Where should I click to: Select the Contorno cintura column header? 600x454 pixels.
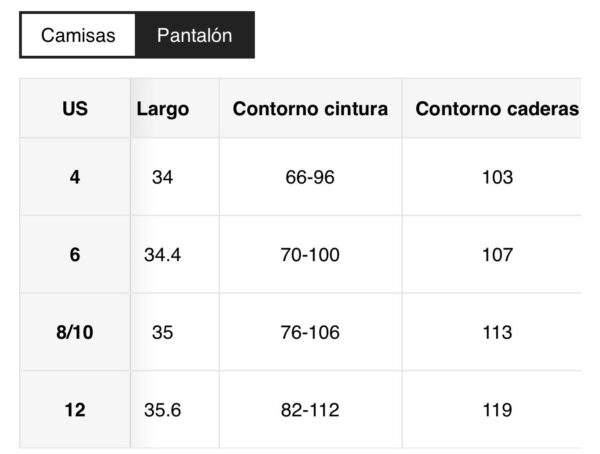coord(310,108)
